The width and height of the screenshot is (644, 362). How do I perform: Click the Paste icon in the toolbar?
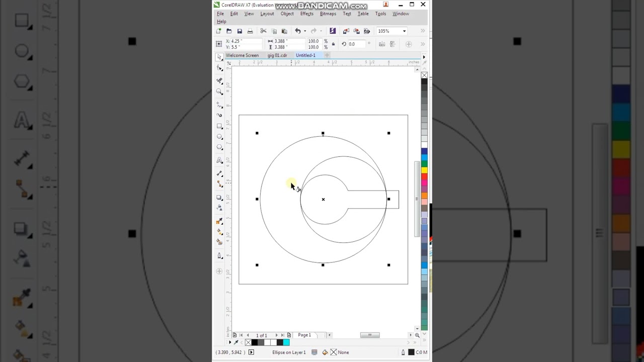pos(284,31)
